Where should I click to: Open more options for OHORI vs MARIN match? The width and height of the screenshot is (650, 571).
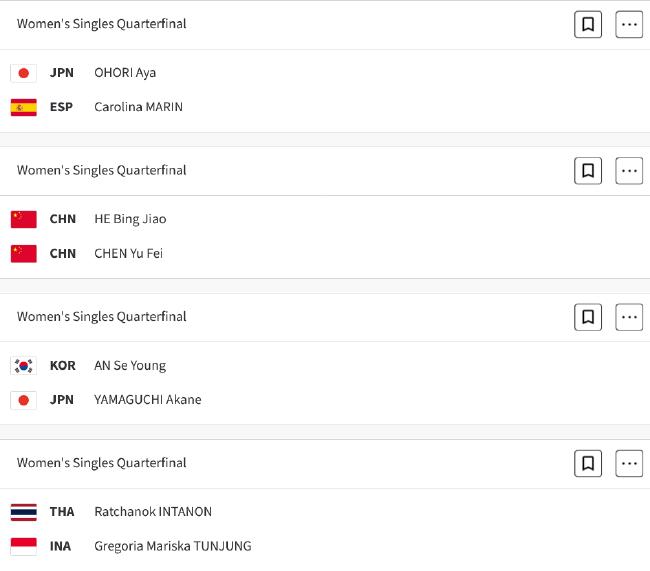629,24
